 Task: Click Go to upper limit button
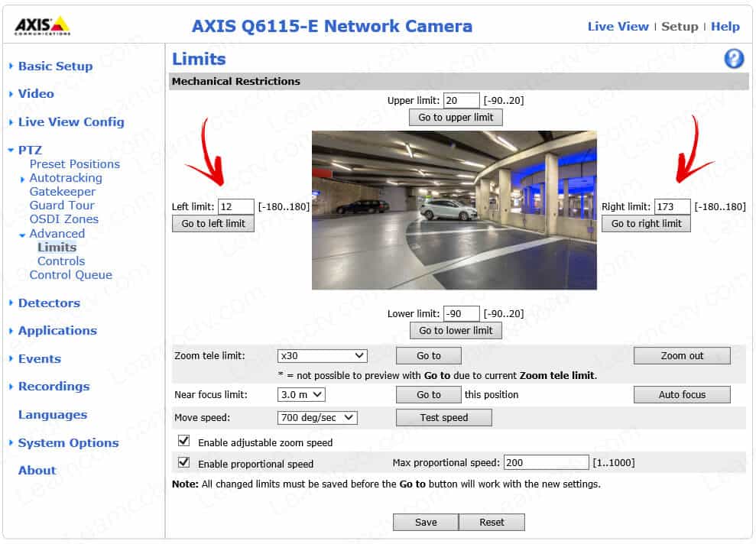click(456, 117)
